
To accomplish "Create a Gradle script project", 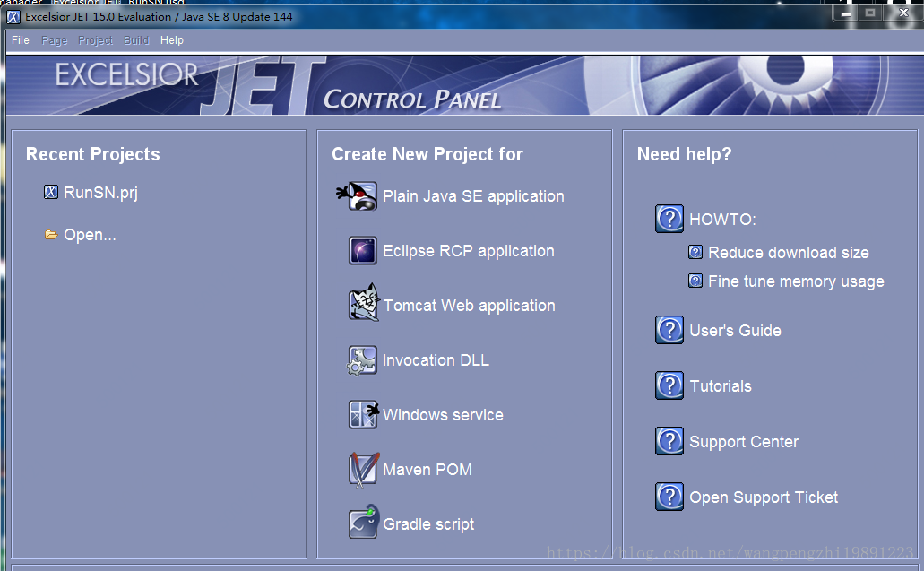I will tap(428, 523).
